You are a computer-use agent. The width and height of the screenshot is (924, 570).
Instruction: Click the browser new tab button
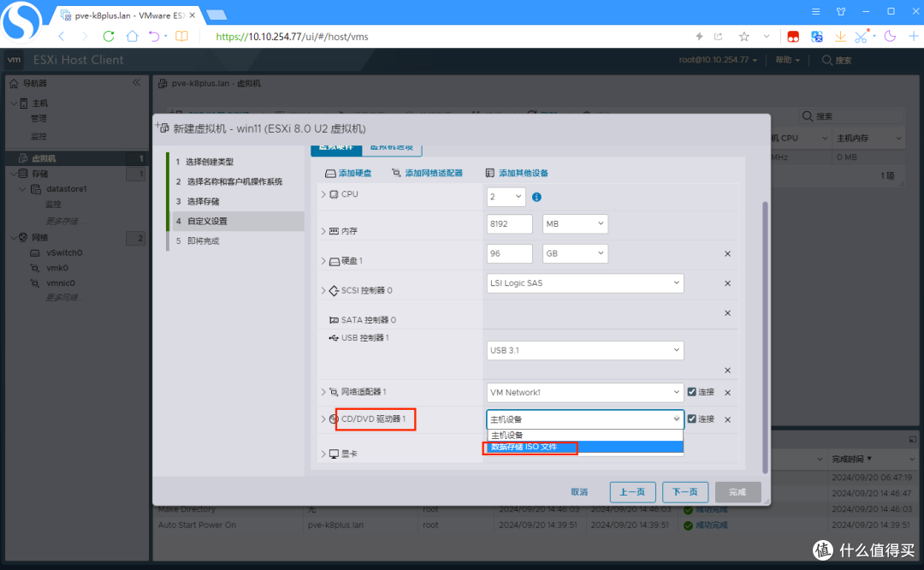216,15
